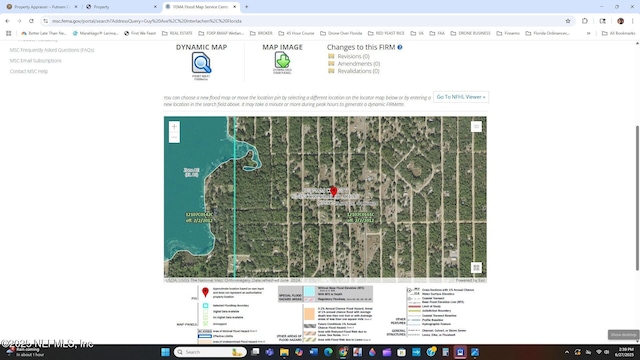Bookmark this page with the star icon
This screenshot has height=360, width=640.
pos(568,21)
